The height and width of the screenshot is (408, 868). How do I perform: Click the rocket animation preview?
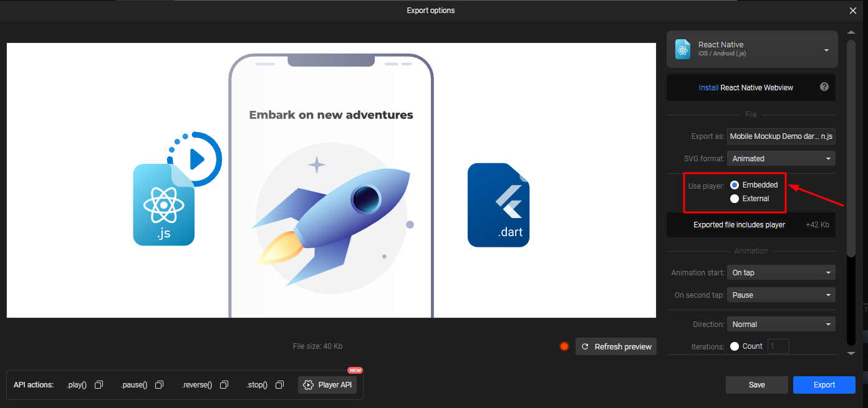(x=331, y=180)
